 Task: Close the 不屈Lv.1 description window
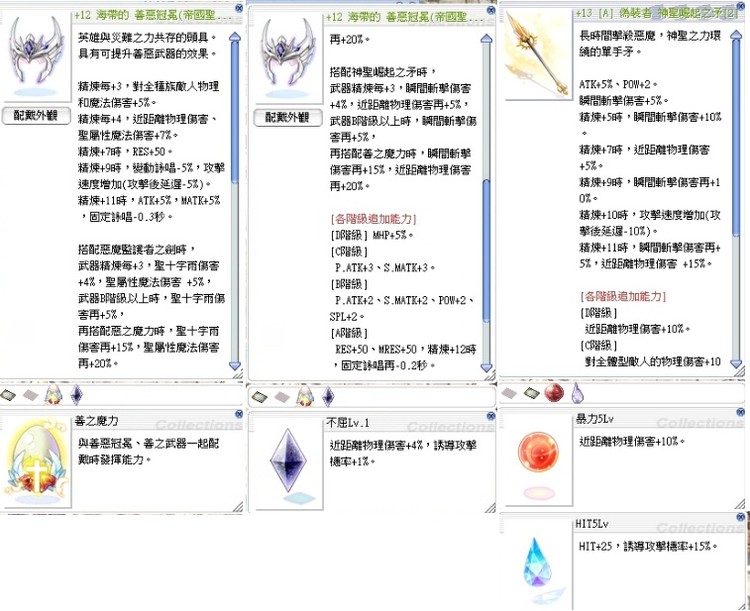491,416
